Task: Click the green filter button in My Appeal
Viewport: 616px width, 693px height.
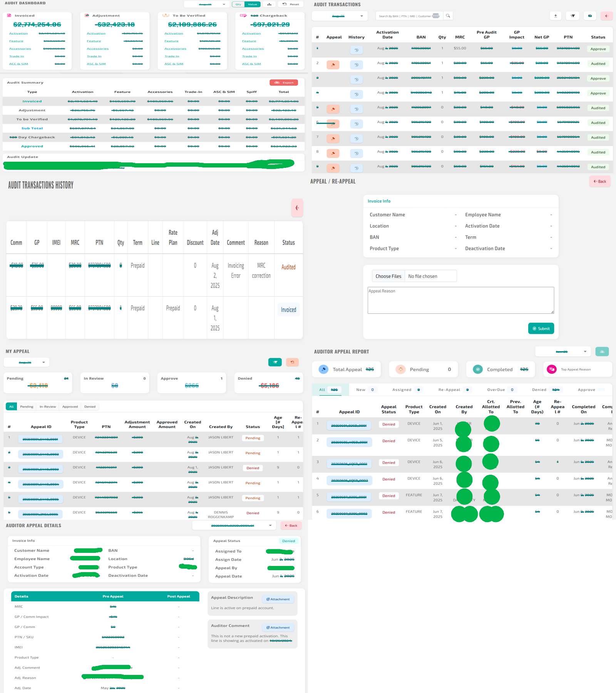Action: (x=275, y=362)
